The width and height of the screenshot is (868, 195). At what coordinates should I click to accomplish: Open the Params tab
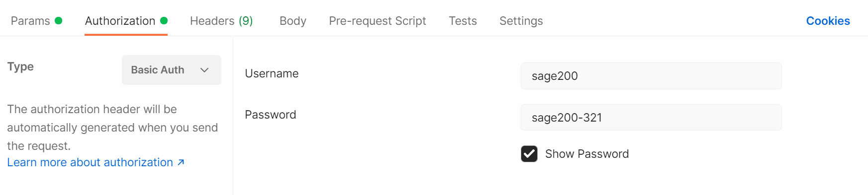36,21
